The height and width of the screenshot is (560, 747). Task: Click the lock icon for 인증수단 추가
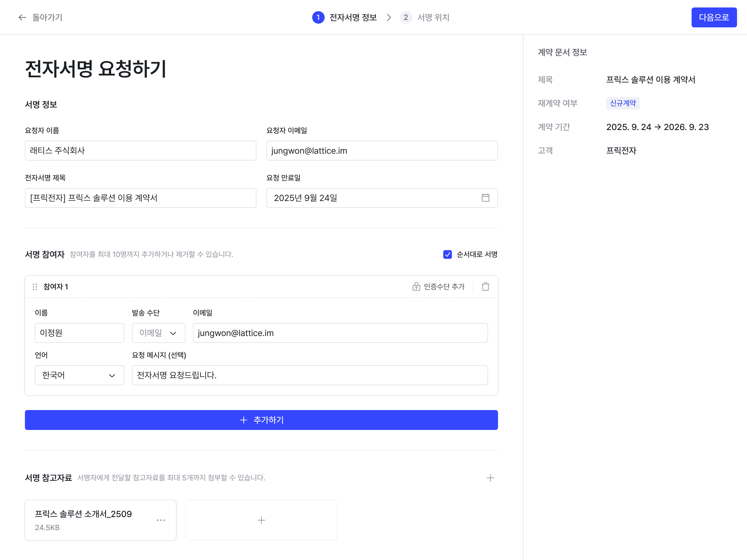(x=416, y=287)
